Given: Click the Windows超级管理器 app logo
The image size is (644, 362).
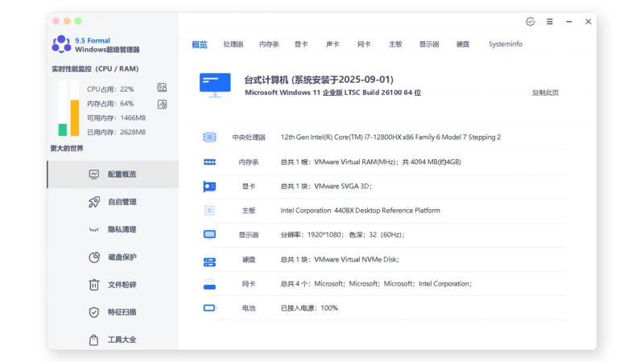Looking at the screenshot, I should pyautogui.click(x=62, y=44).
